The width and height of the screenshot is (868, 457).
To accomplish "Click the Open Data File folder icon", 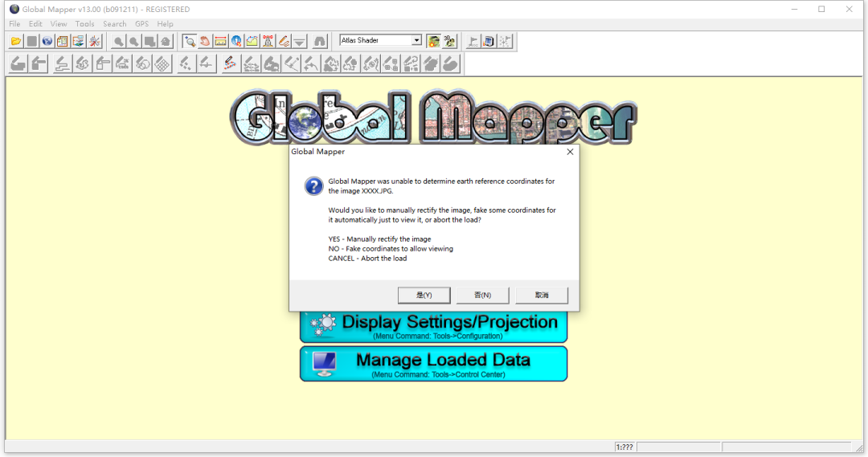I will click(x=16, y=41).
